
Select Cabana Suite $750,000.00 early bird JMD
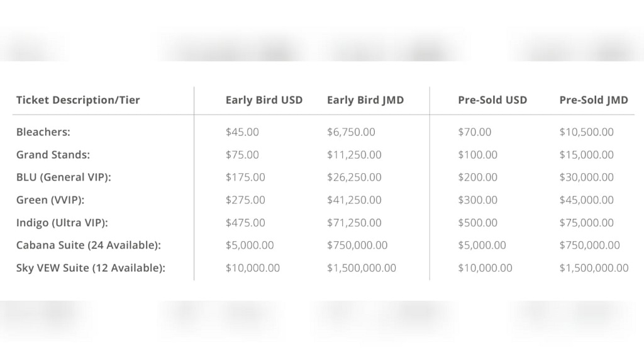(357, 245)
